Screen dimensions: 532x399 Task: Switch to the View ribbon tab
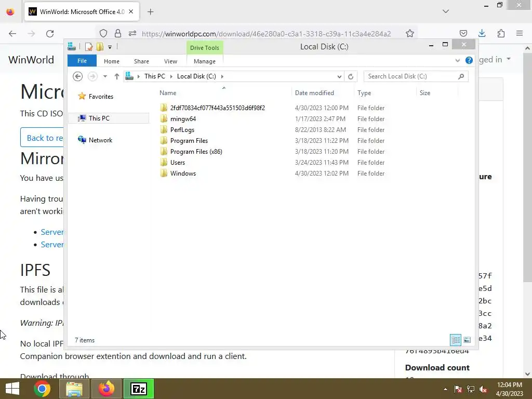click(x=170, y=61)
